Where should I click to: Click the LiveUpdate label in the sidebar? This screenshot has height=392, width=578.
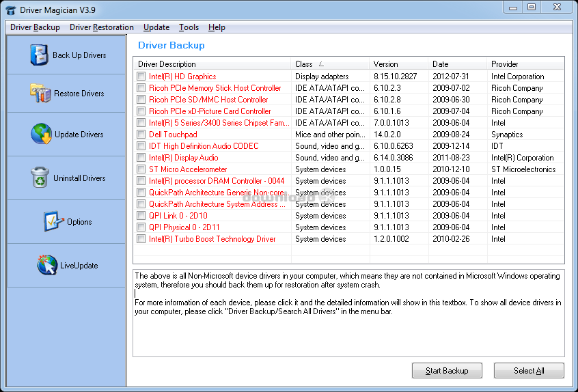coord(79,265)
